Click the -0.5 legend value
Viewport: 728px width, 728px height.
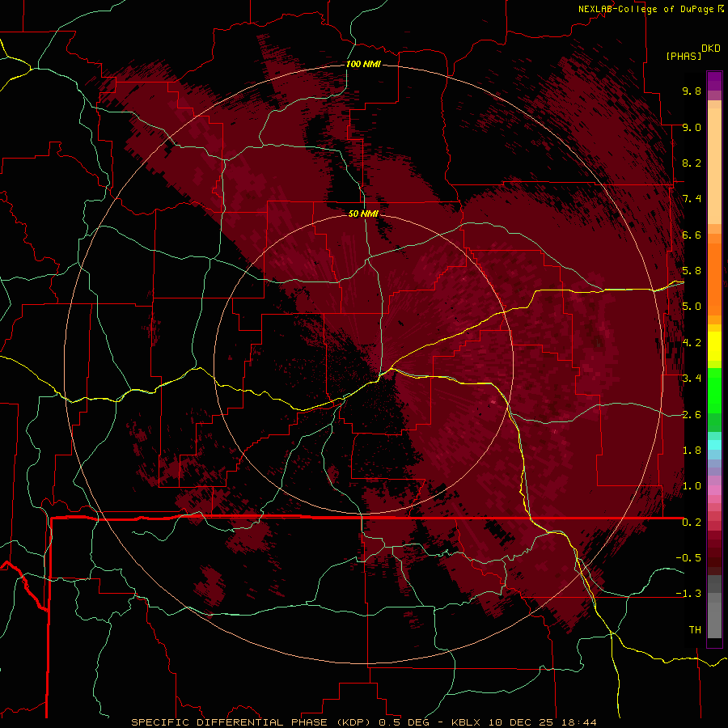pyautogui.click(x=688, y=558)
